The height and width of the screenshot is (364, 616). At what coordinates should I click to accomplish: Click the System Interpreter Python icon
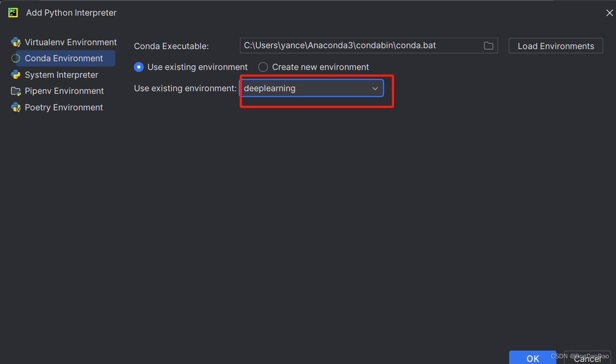(16, 75)
